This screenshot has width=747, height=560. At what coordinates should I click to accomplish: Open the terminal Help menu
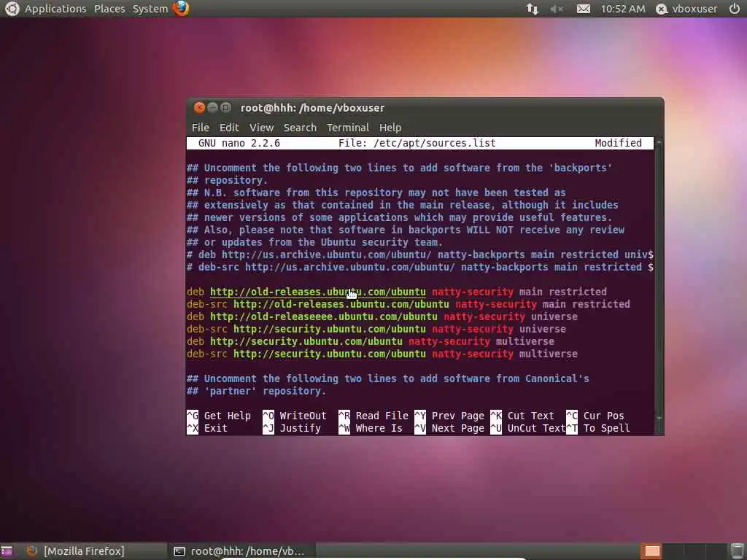pos(390,128)
